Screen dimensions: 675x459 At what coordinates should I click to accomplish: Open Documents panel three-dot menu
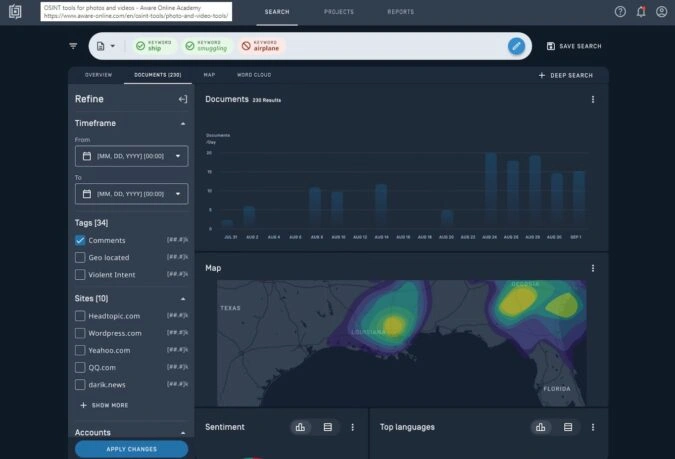click(x=593, y=99)
